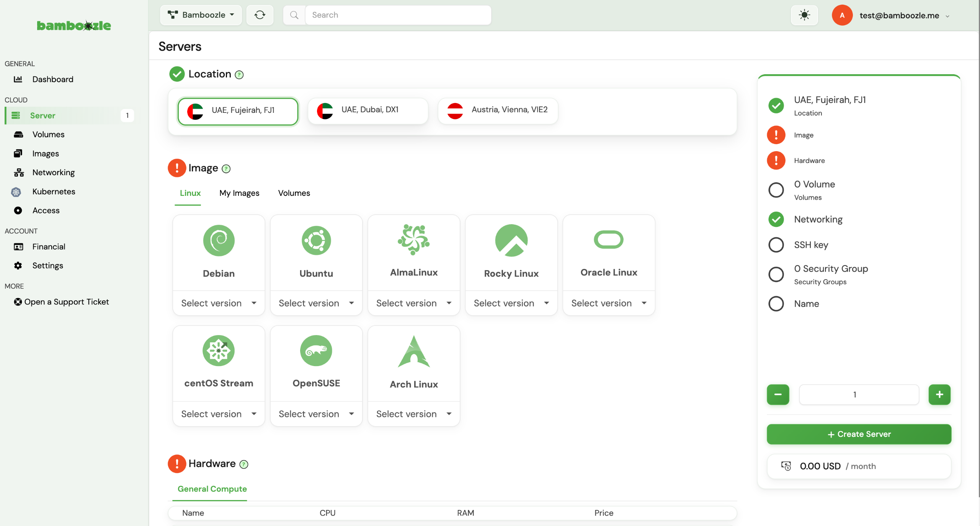The image size is (980, 526).
Task: Switch to the My Images tab
Action: click(239, 193)
